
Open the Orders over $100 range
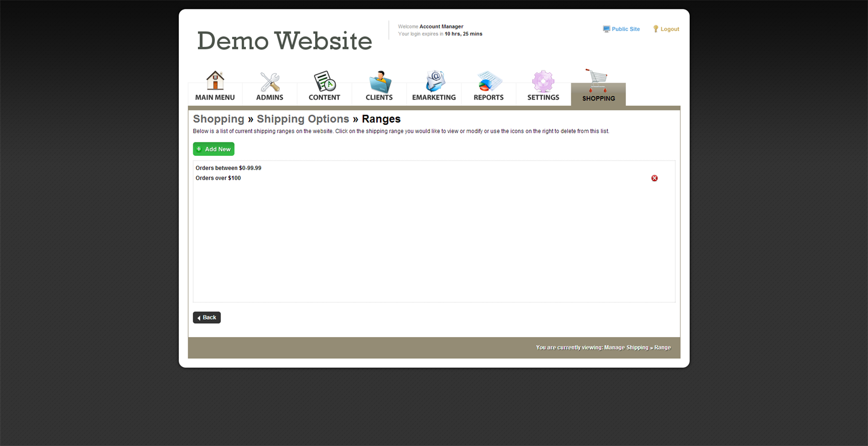218,178
